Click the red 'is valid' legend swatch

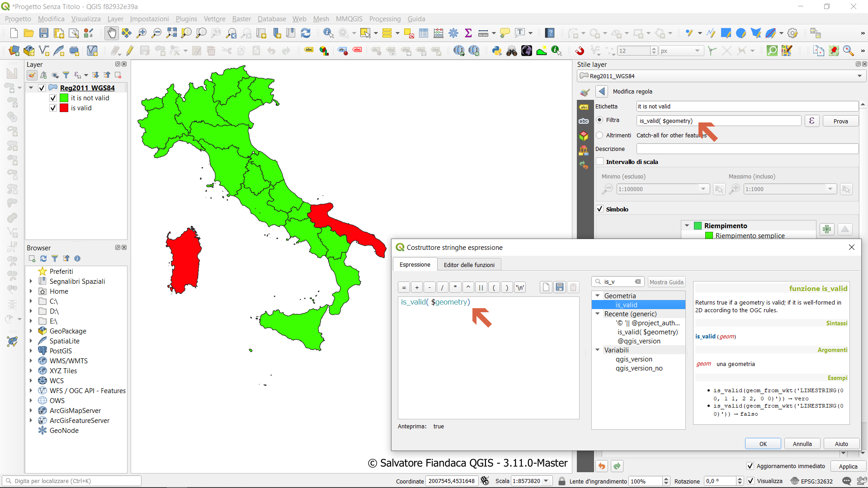[x=64, y=108]
